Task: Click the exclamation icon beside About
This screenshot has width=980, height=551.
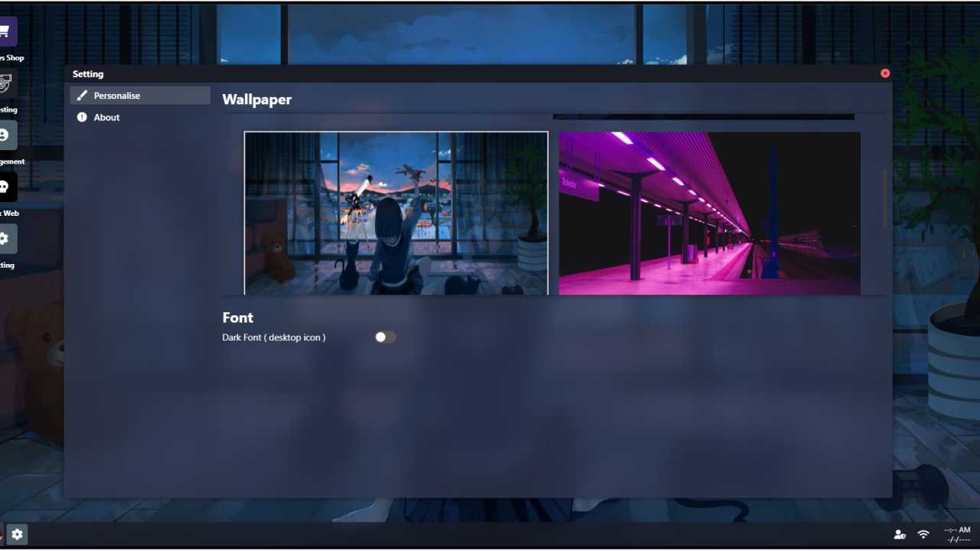Action: [x=82, y=117]
